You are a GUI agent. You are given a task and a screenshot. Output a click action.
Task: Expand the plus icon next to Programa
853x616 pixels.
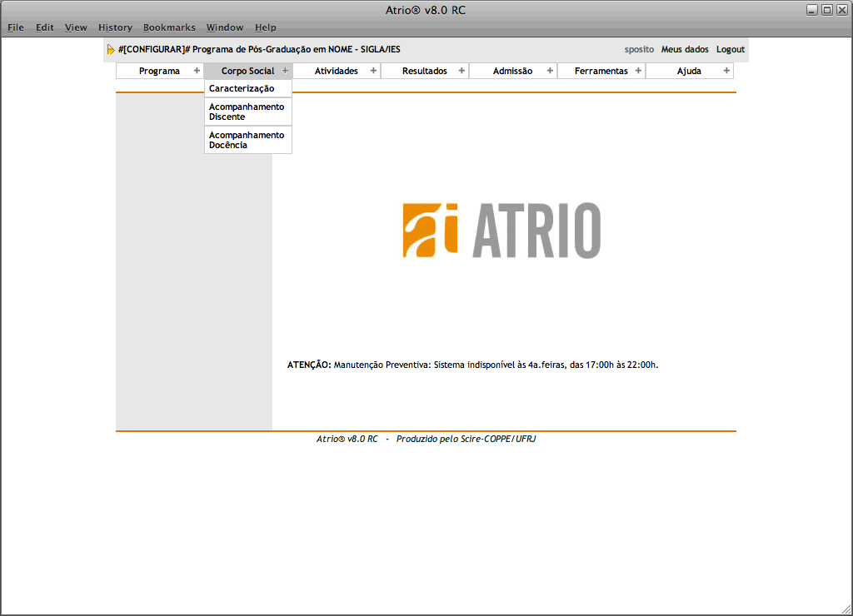click(197, 71)
